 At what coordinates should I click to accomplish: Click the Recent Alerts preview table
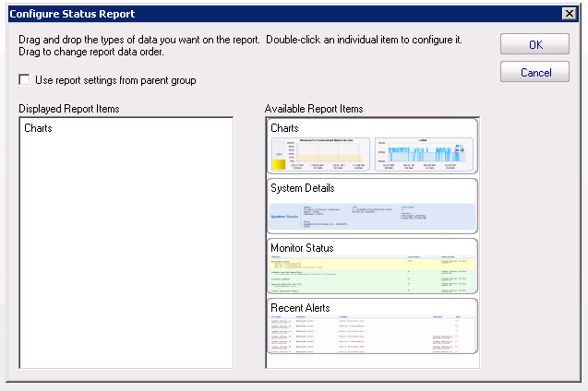372,334
